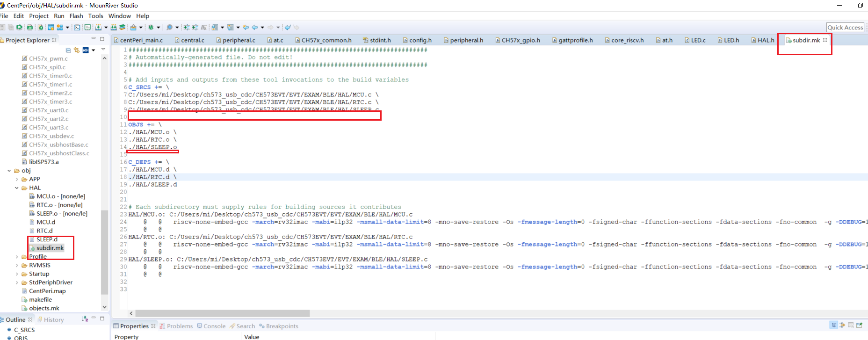Click the Outline sort alphabetically icon
Screen dimensions: 868x340
point(85,319)
